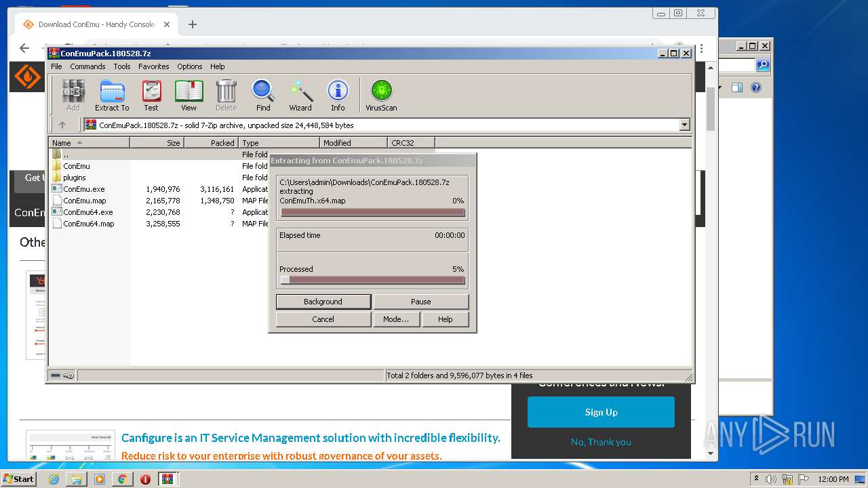Close the Download ConEmu tab
Screen dimensions: 868x488
tap(167, 24)
